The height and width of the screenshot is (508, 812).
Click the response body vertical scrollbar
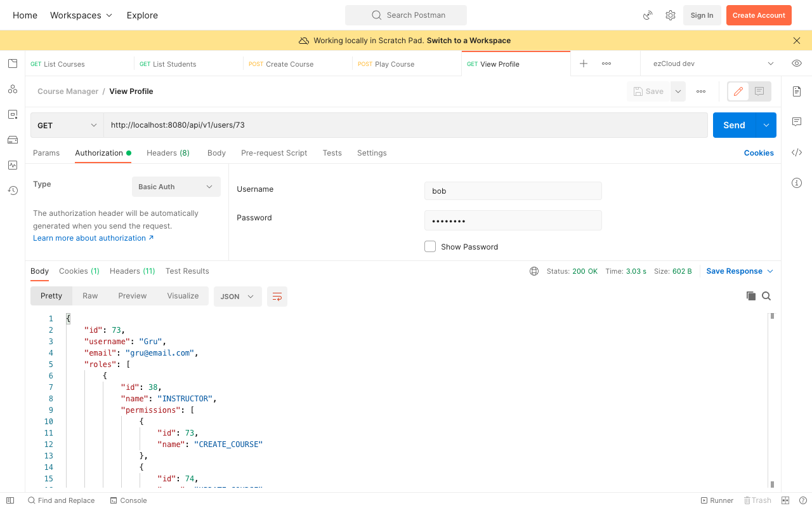coord(772,400)
